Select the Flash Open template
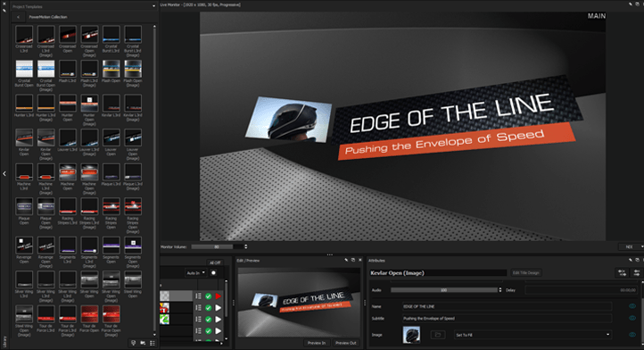The width and height of the screenshot is (644, 350). point(111,72)
